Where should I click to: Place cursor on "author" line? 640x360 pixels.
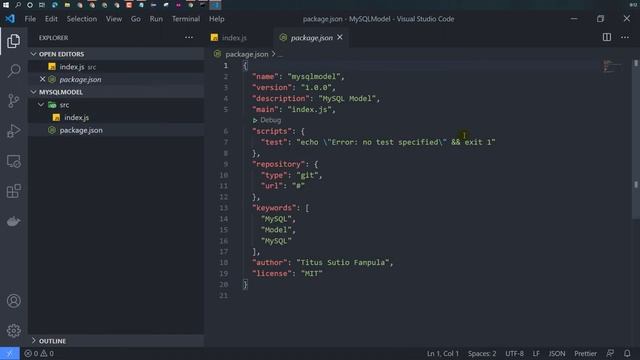pos(322,262)
